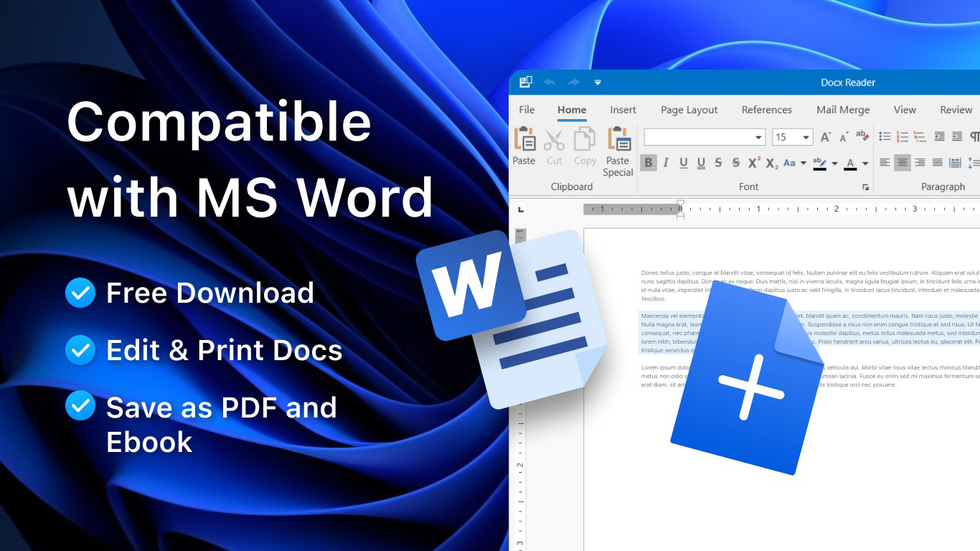Apply a numbered list
This screenshot has height=551, width=980.
coord(903,136)
